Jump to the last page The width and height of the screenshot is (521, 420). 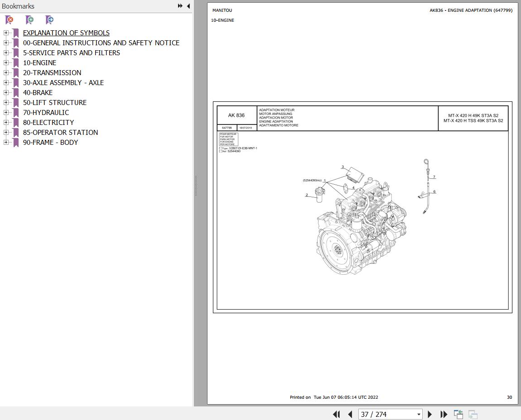(x=444, y=414)
